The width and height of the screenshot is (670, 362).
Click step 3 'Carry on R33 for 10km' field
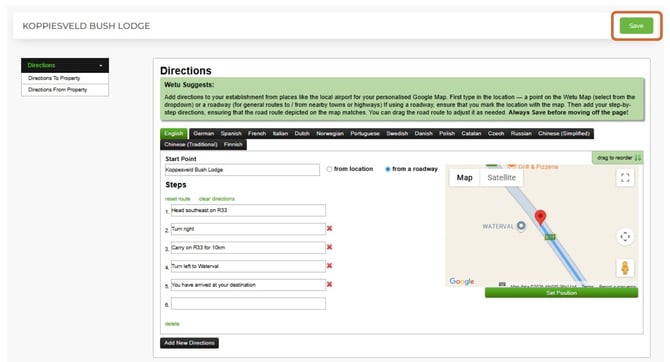pos(248,247)
